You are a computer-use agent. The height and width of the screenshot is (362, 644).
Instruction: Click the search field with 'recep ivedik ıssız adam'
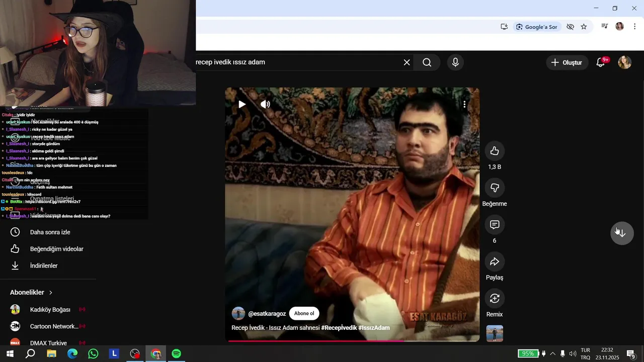coord(297,62)
